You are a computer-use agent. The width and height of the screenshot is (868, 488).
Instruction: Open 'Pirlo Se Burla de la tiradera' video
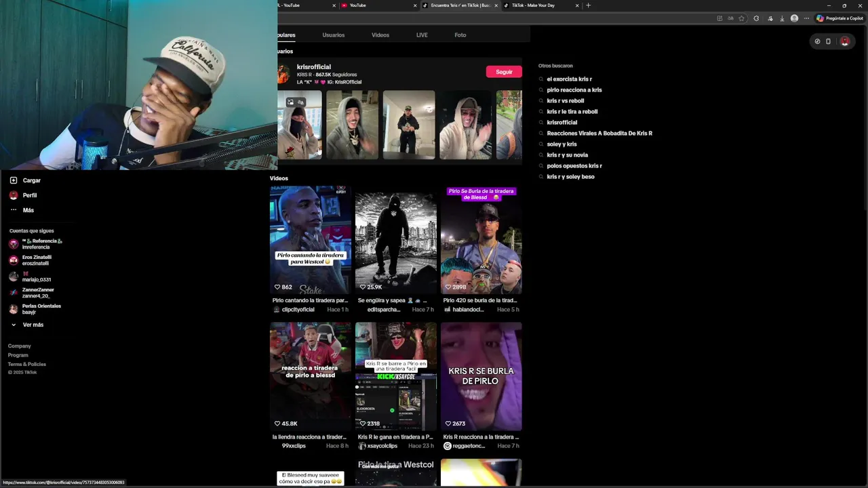point(481,240)
